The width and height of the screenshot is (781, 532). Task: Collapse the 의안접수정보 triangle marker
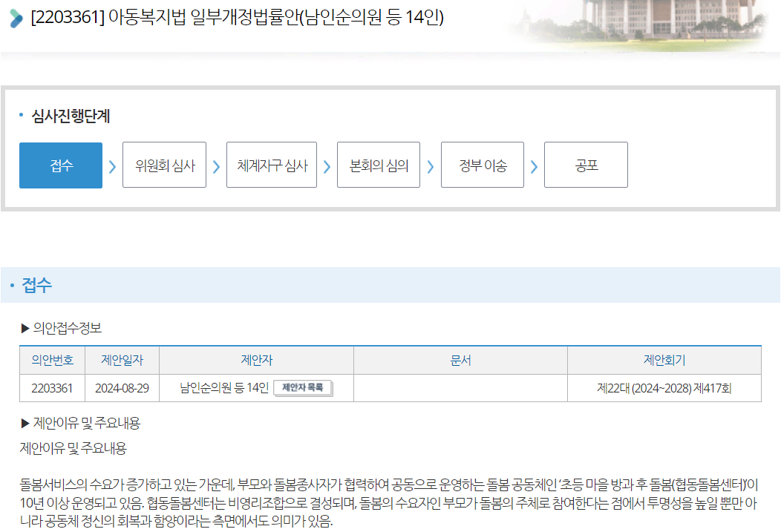pyautogui.click(x=25, y=327)
